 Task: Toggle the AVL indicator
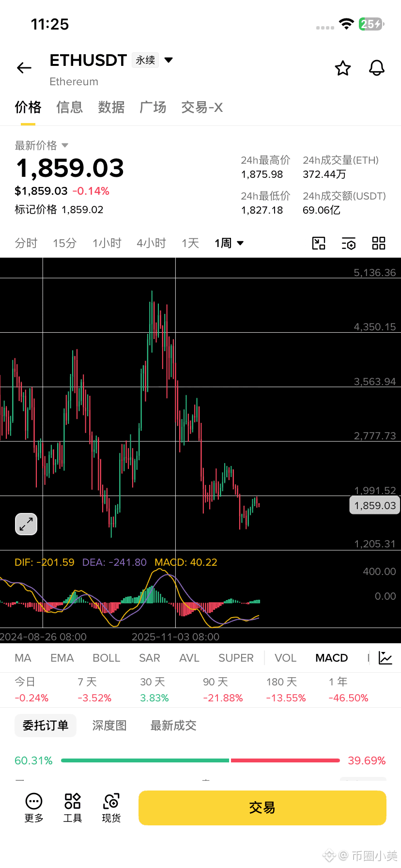click(x=189, y=658)
